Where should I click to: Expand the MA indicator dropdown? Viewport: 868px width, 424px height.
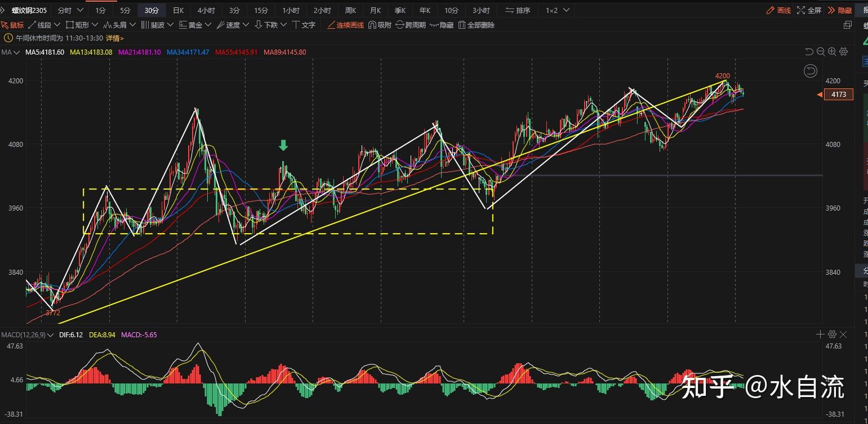[x=16, y=52]
